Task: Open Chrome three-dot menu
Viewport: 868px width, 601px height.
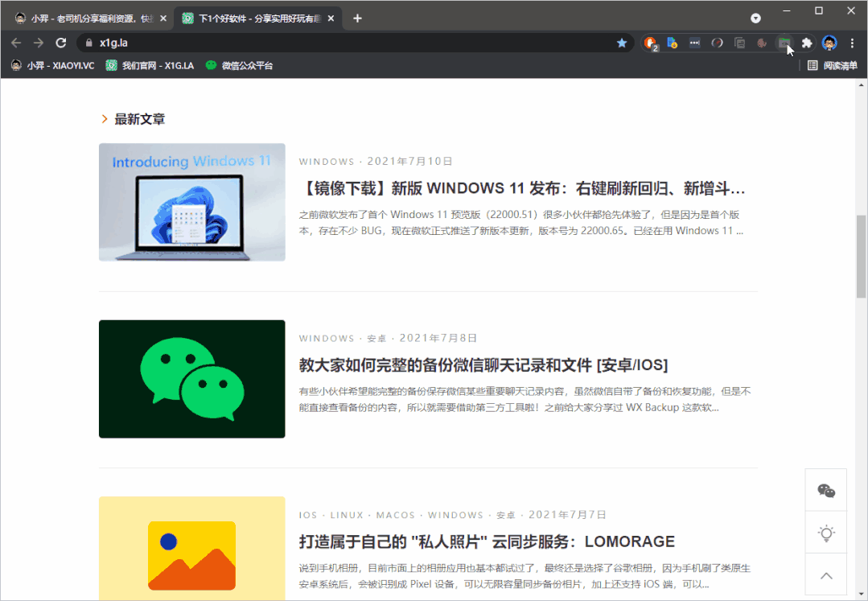Action: tap(852, 43)
